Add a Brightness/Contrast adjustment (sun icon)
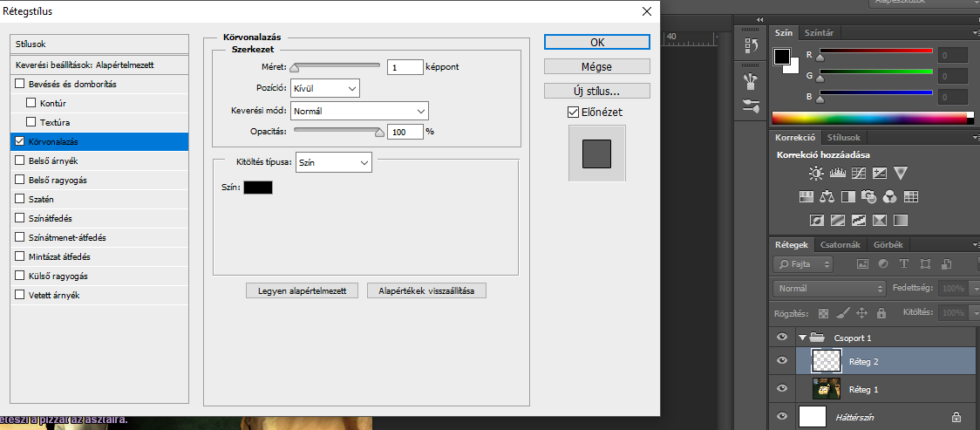The image size is (980, 430). (x=815, y=174)
